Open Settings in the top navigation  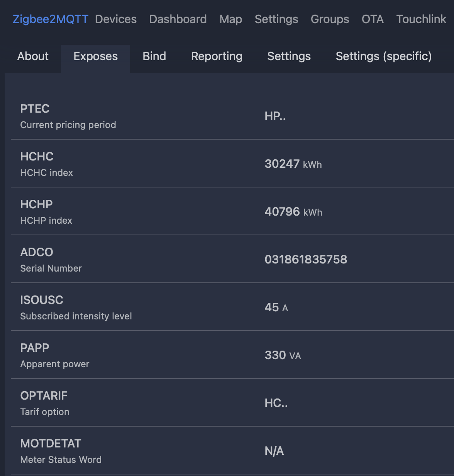pyautogui.click(x=276, y=19)
